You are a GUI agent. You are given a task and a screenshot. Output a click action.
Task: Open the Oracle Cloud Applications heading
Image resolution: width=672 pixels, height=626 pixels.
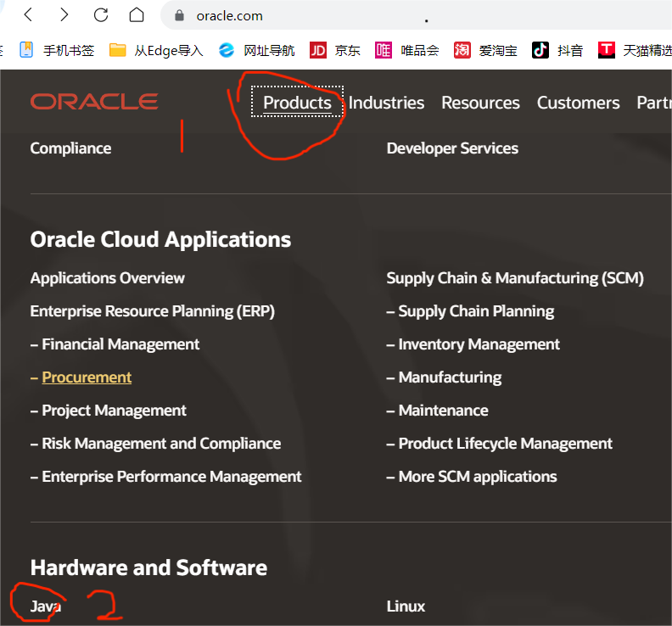[x=160, y=239]
